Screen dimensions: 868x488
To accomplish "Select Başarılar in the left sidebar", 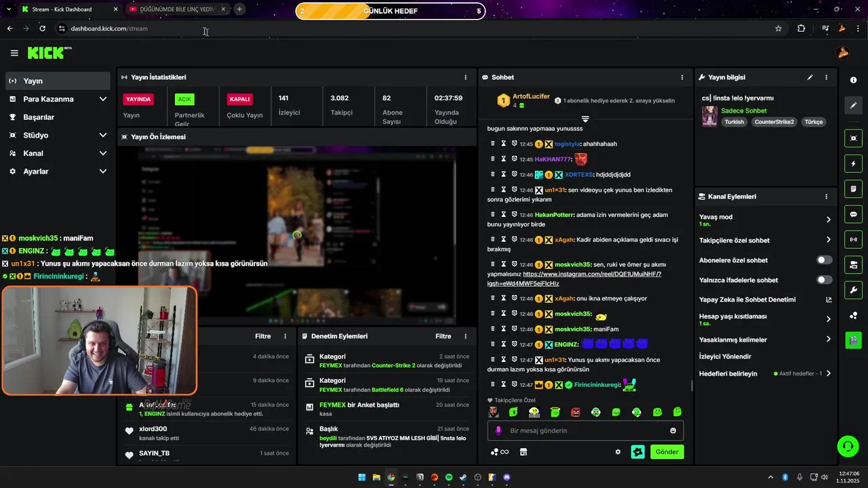I will click(x=58, y=117).
